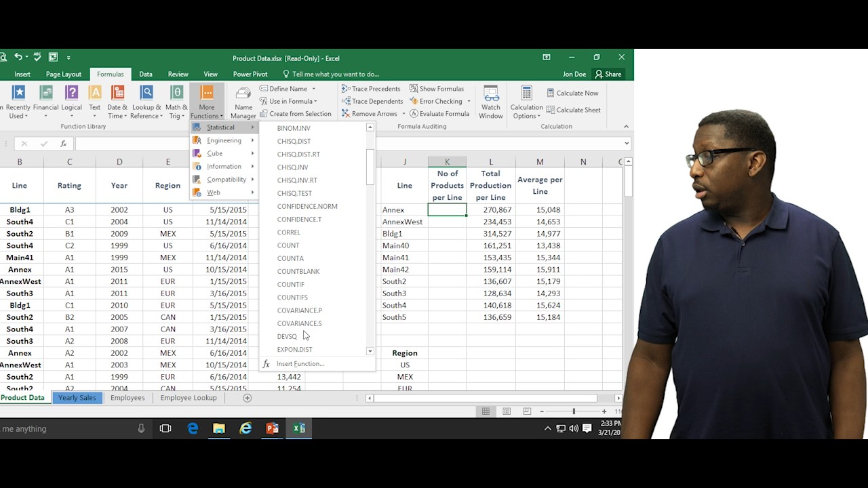
Task: Open the Compatibility submenu
Action: pyautogui.click(x=224, y=180)
